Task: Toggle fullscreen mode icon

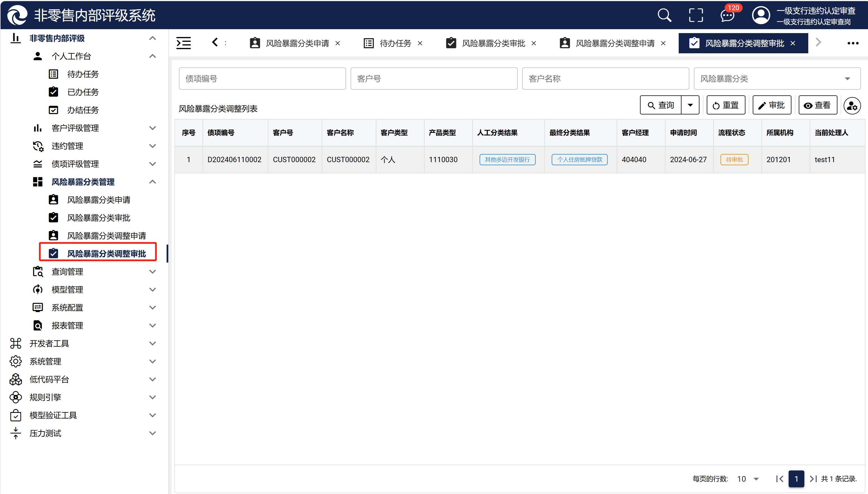Action: point(696,15)
